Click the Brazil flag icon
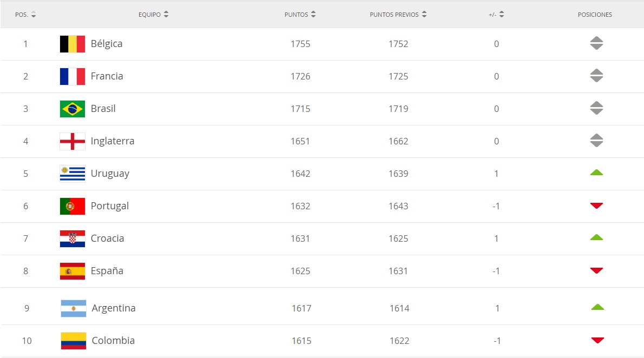 pos(73,109)
